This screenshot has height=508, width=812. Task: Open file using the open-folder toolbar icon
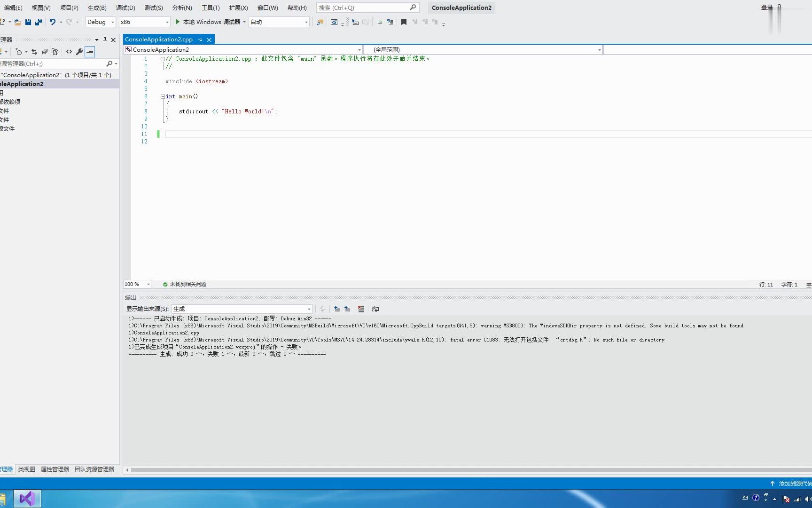(17, 22)
